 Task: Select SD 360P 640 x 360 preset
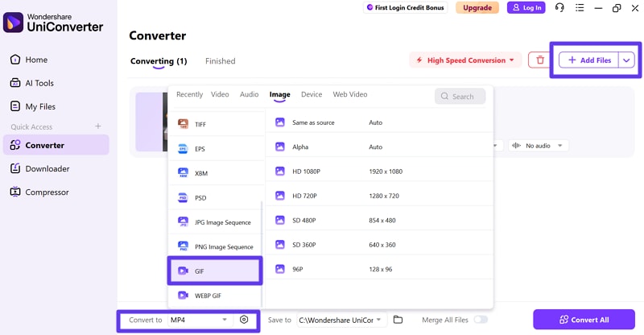click(379, 245)
